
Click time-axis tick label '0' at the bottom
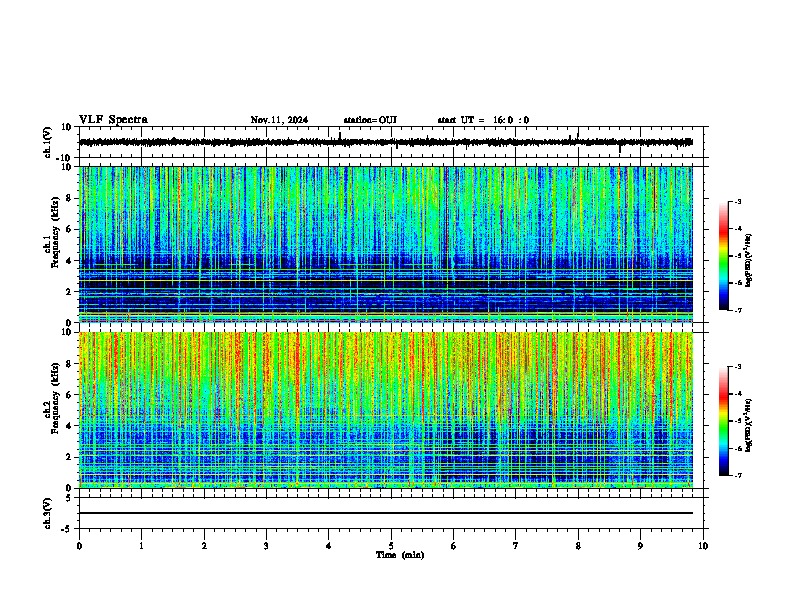(79, 546)
